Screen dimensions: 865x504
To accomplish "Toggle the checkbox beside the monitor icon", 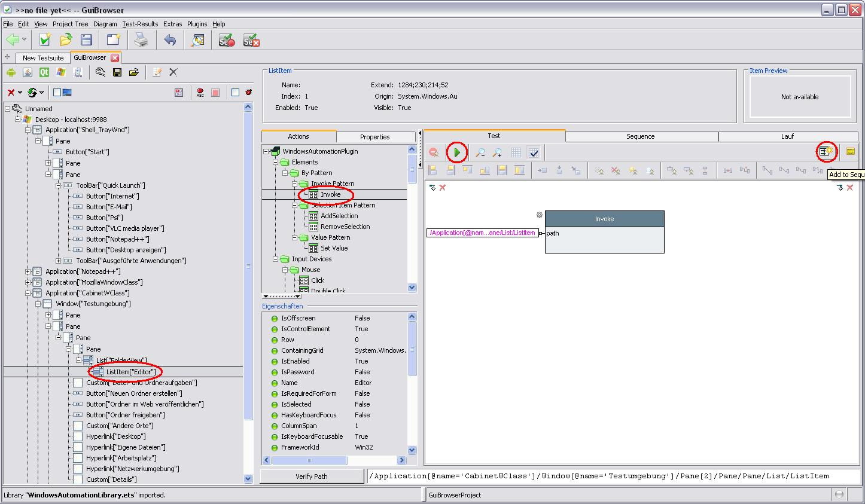I will 57,92.
